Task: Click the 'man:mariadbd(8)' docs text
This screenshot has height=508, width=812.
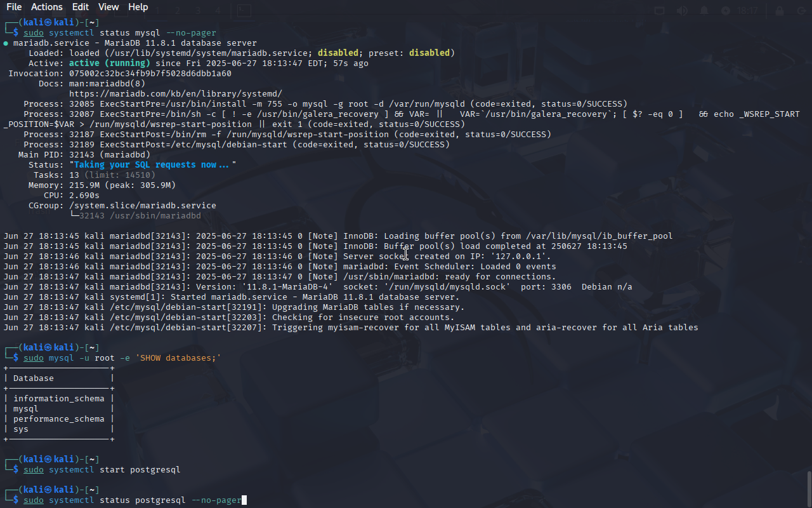Action: 107,84
